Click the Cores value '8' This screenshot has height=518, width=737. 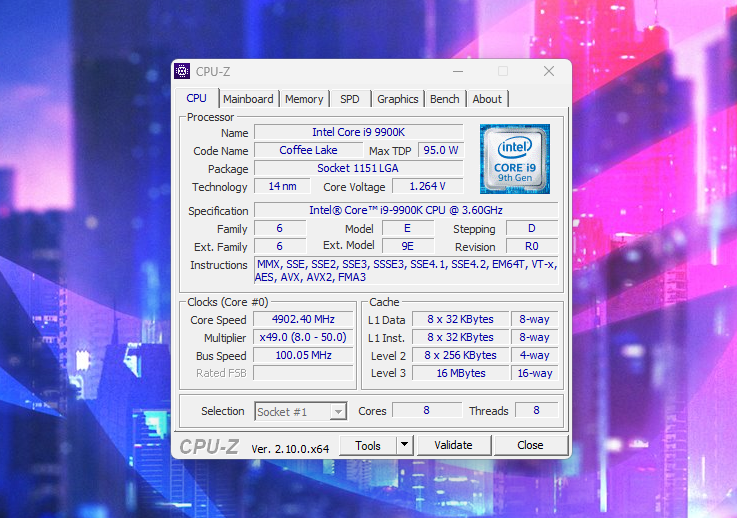427,410
